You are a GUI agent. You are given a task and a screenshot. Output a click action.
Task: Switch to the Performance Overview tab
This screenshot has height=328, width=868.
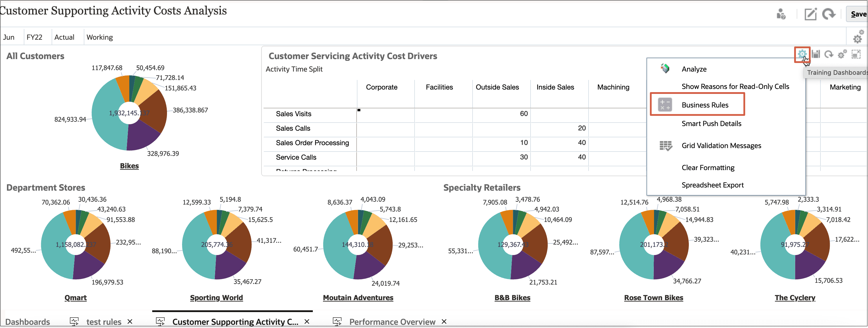pos(392,322)
